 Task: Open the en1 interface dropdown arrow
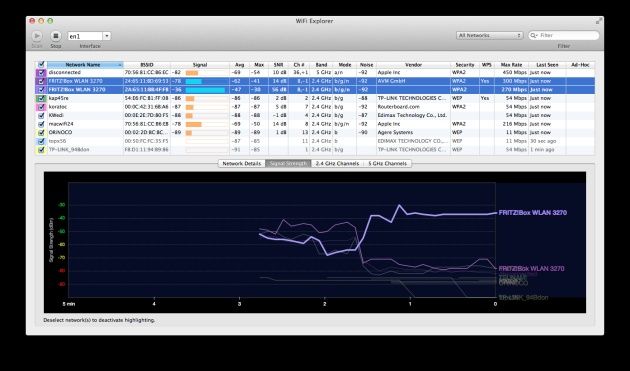pyautogui.click(x=107, y=36)
